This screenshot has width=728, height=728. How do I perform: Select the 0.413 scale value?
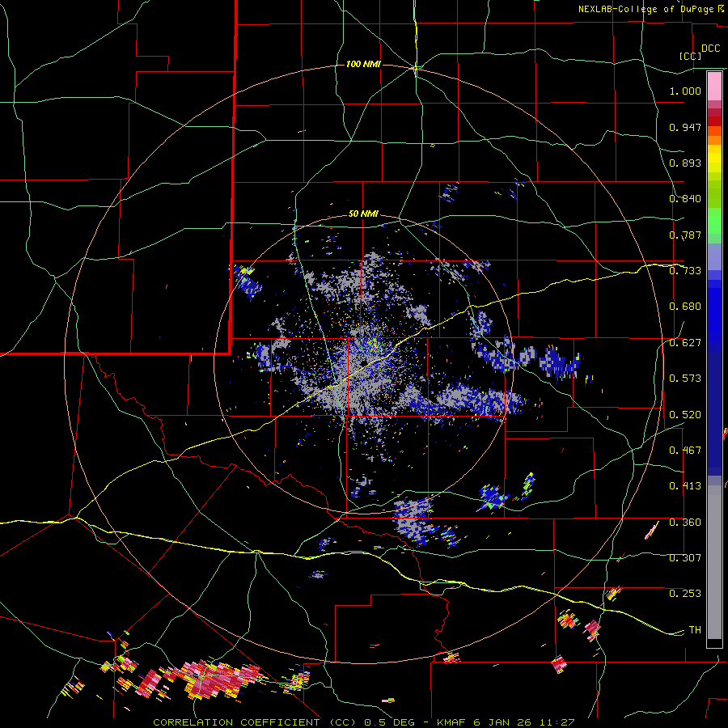click(685, 486)
